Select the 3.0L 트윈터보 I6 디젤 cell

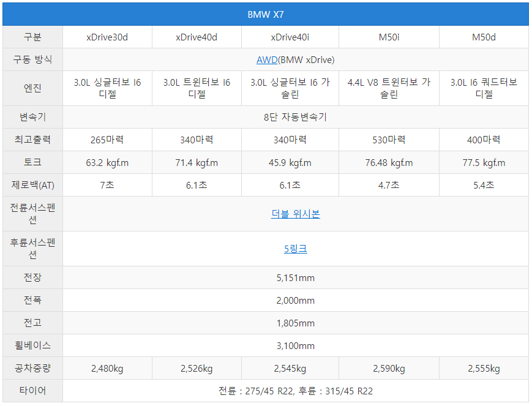197,88
